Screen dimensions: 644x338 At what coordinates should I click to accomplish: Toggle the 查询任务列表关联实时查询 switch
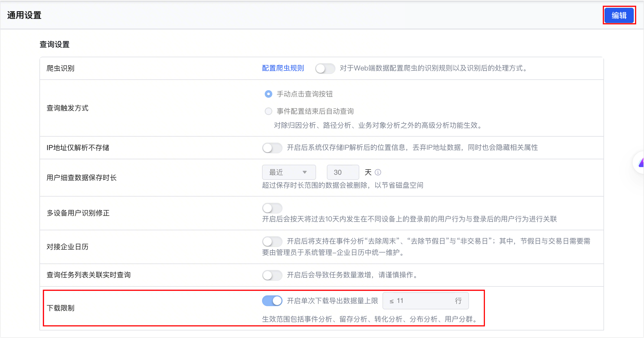272,275
